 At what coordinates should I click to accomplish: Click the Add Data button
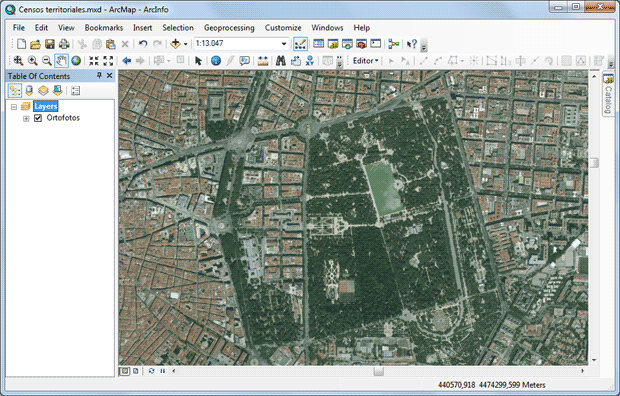point(175,44)
